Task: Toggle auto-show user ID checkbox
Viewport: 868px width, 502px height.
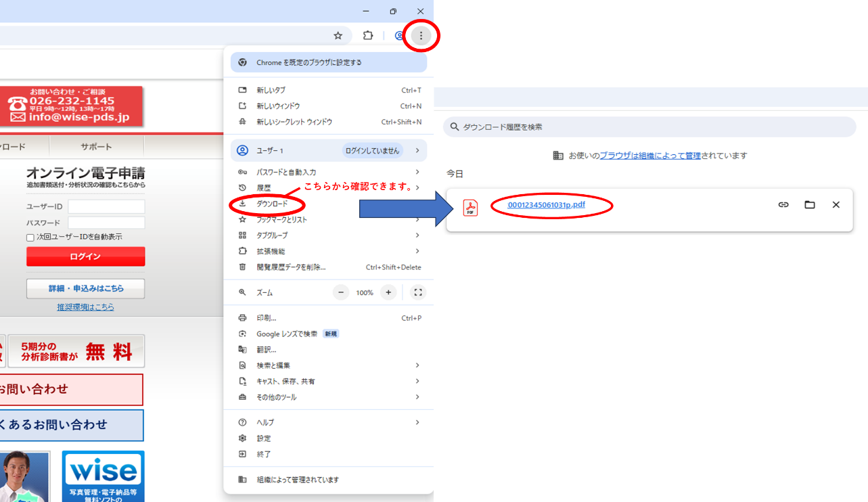Action: click(30, 237)
